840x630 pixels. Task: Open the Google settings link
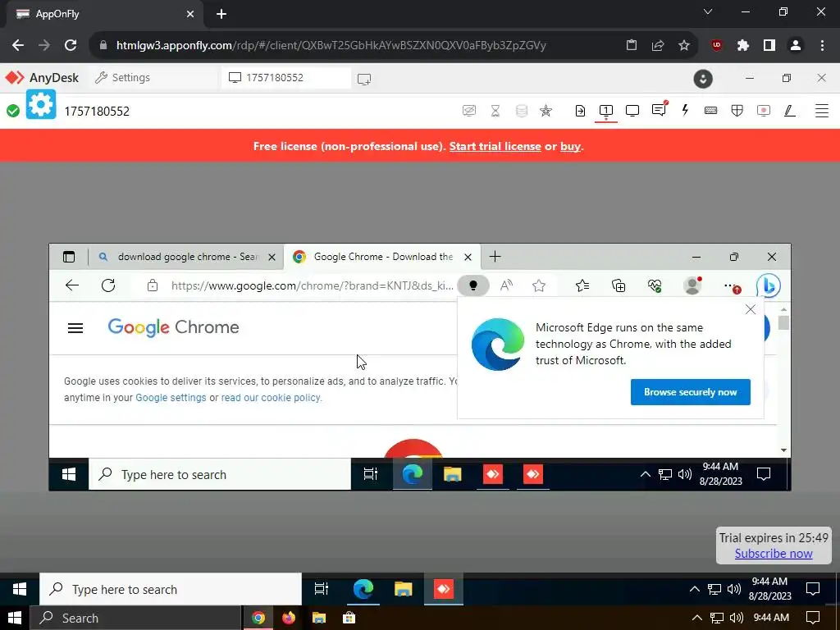click(171, 398)
